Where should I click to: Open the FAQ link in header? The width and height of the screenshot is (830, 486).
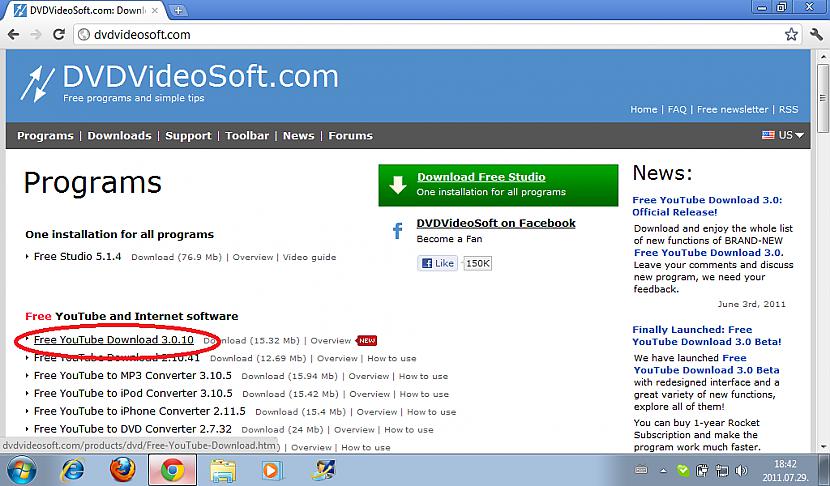pyautogui.click(x=676, y=110)
